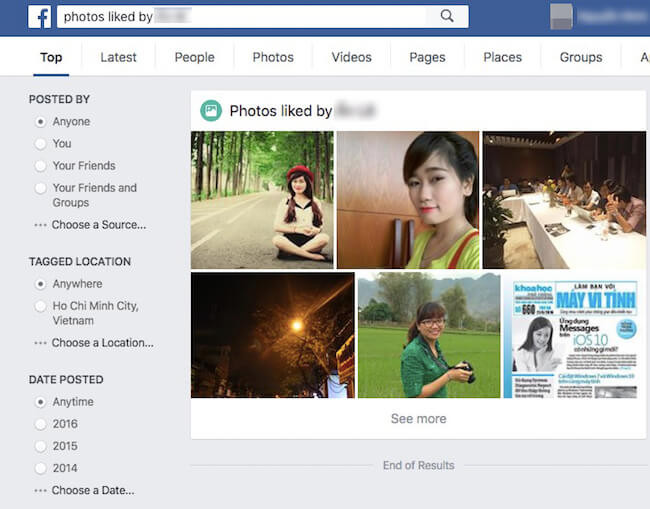
Task: Click the Facebook logo icon
Action: [x=40, y=16]
